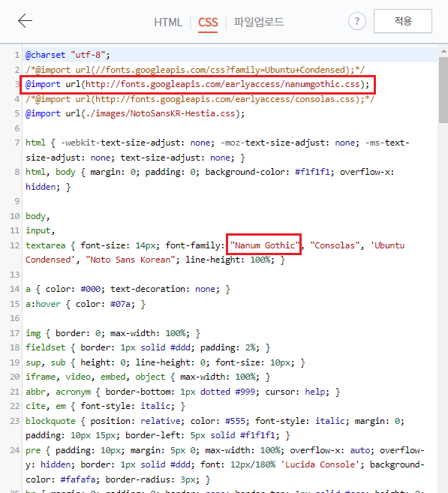Select the CSS tab
This screenshot has width=448, height=493.
208,23
